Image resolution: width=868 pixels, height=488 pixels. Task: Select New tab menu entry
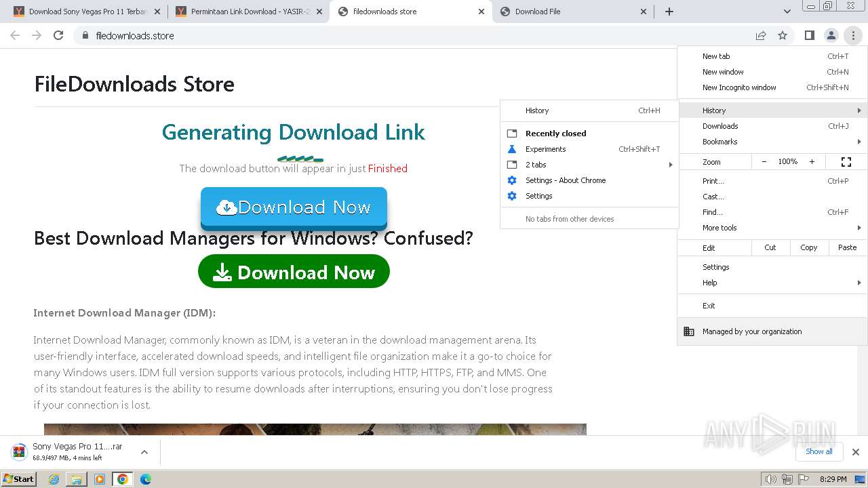click(772, 56)
